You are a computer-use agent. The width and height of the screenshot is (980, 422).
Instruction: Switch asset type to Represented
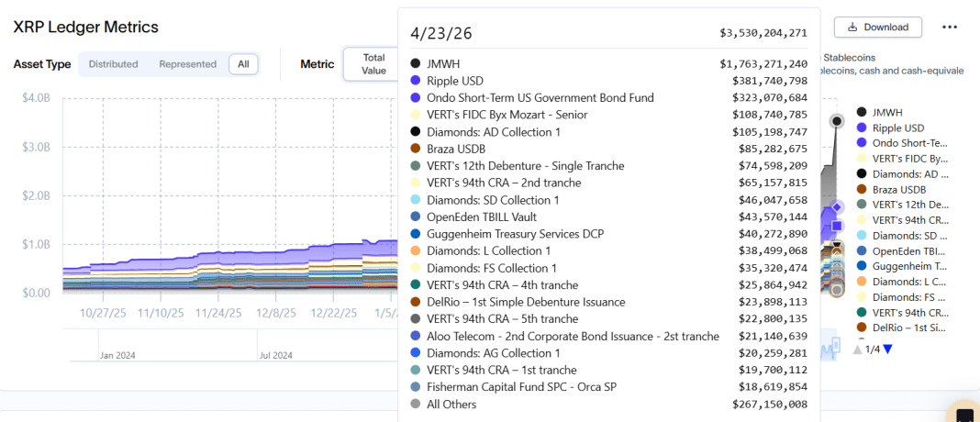(x=187, y=64)
